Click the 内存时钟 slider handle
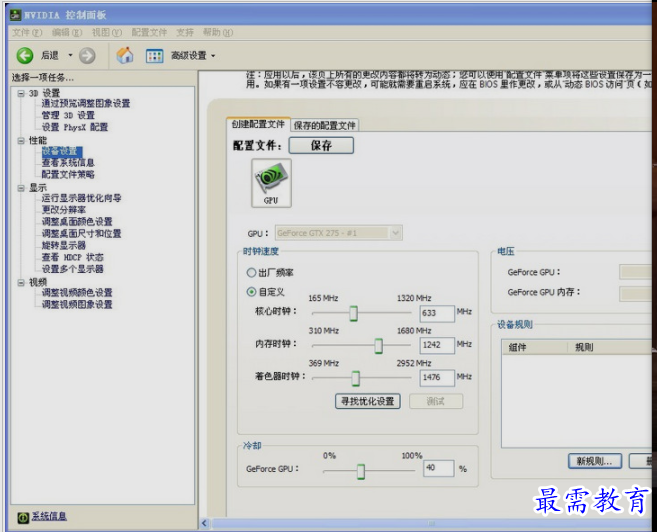 pos(378,346)
